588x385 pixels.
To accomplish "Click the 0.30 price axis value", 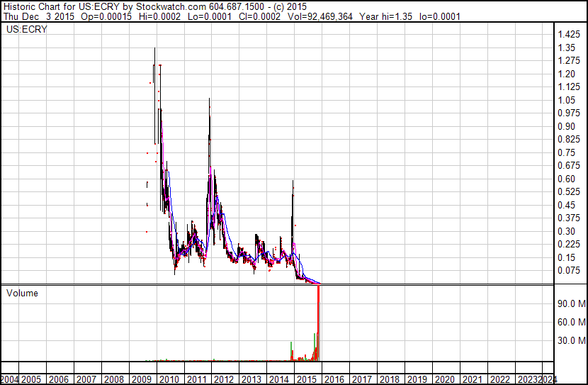I will tap(566, 232).
